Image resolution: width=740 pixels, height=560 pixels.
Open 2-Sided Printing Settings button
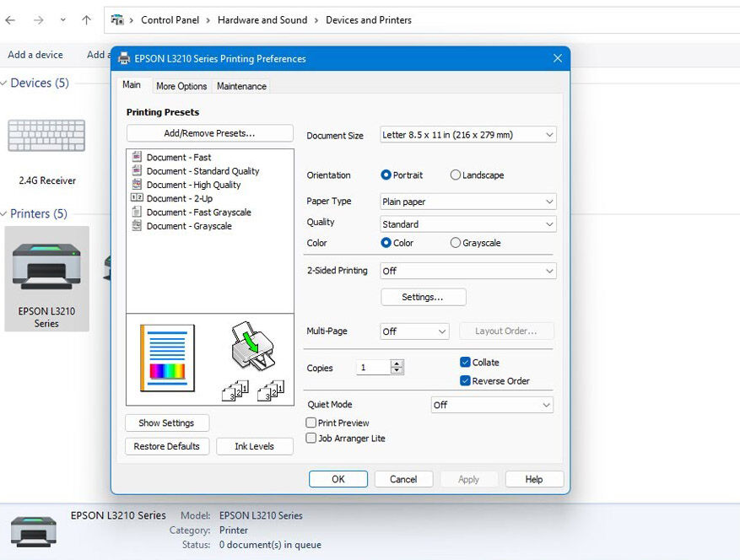coord(423,297)
